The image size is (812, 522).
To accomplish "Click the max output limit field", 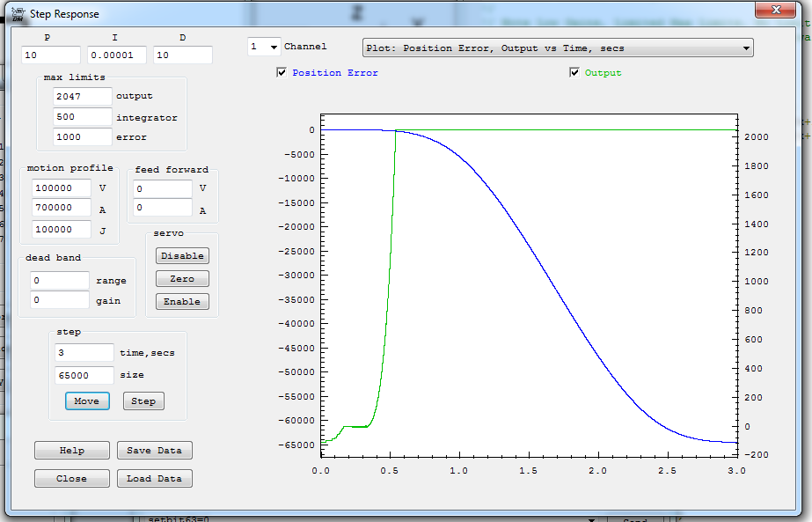I will click(x=82, y=96).
